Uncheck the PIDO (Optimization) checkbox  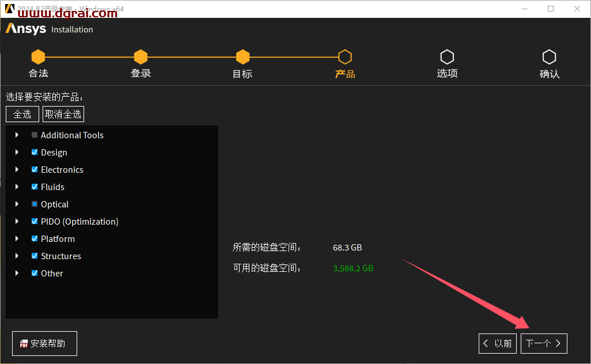35,222
